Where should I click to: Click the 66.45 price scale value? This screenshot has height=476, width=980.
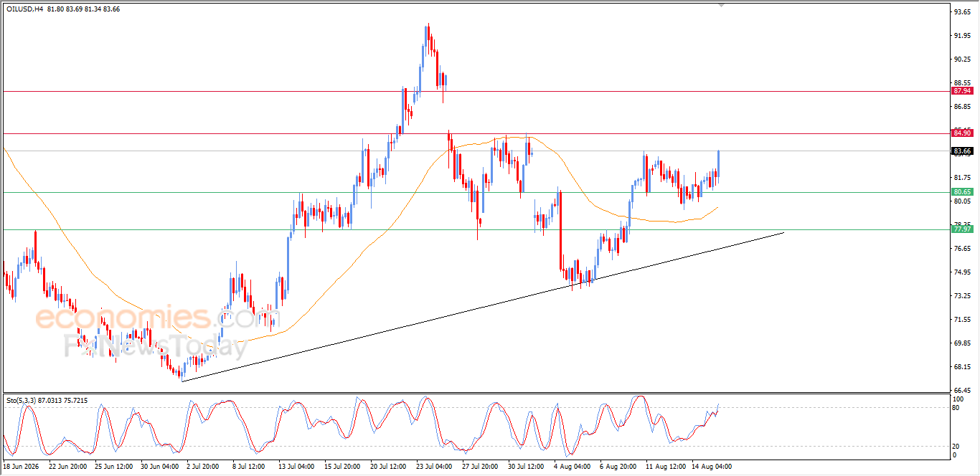(x=962, y=390)
